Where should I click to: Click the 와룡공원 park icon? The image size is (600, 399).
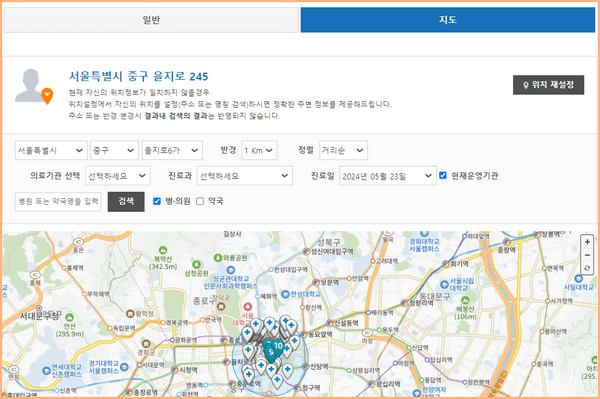coord(218,258)
